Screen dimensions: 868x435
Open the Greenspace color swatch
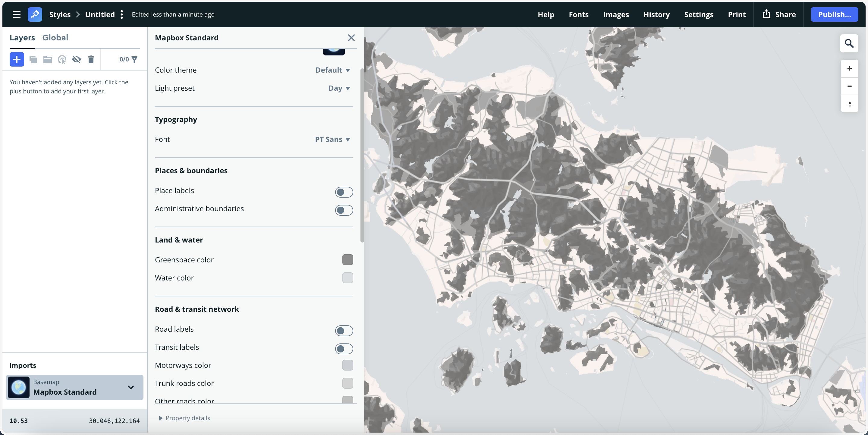tap(348, 260)
